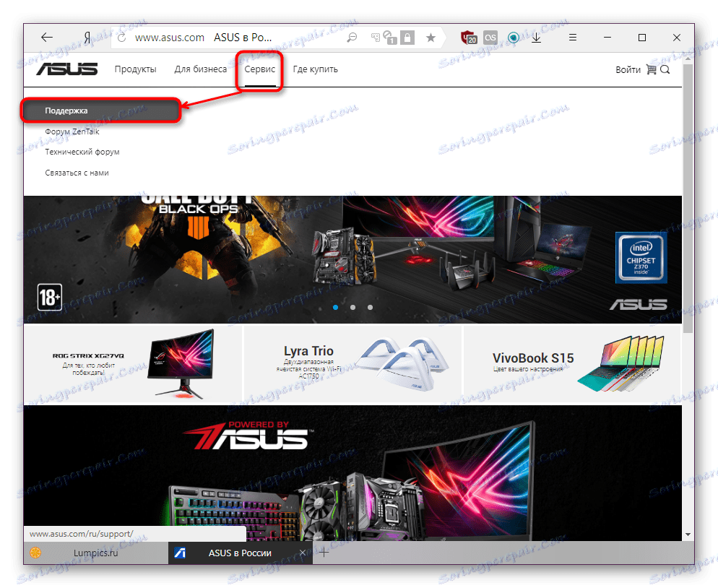
Task: Click the Войти login link
Action: (x=628, y=69)
